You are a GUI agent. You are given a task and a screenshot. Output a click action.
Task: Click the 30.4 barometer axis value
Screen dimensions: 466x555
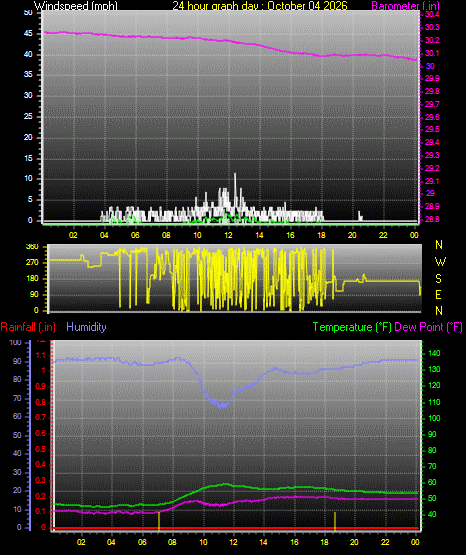[x=432, y=14]
